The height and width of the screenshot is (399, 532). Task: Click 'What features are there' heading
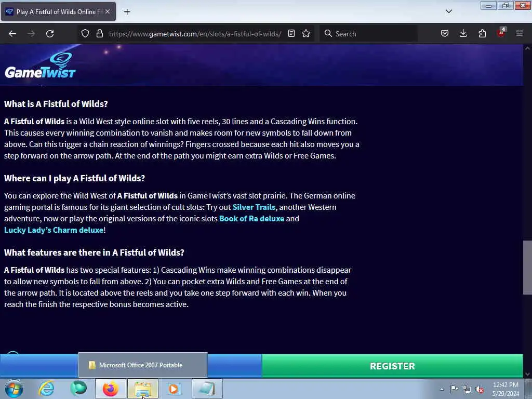[94, 252]
